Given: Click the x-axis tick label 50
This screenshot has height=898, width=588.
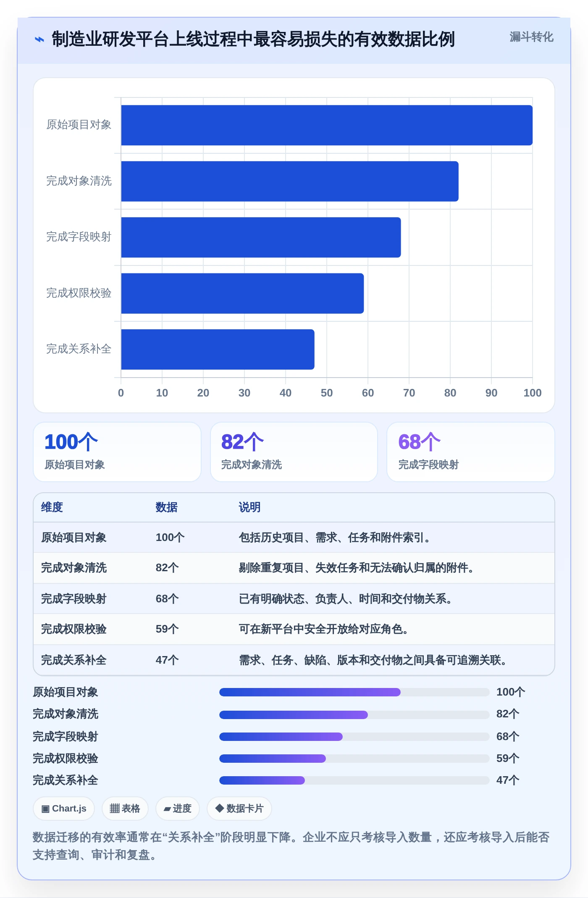Looking at the screenshot, I should (x=327, y=393).
